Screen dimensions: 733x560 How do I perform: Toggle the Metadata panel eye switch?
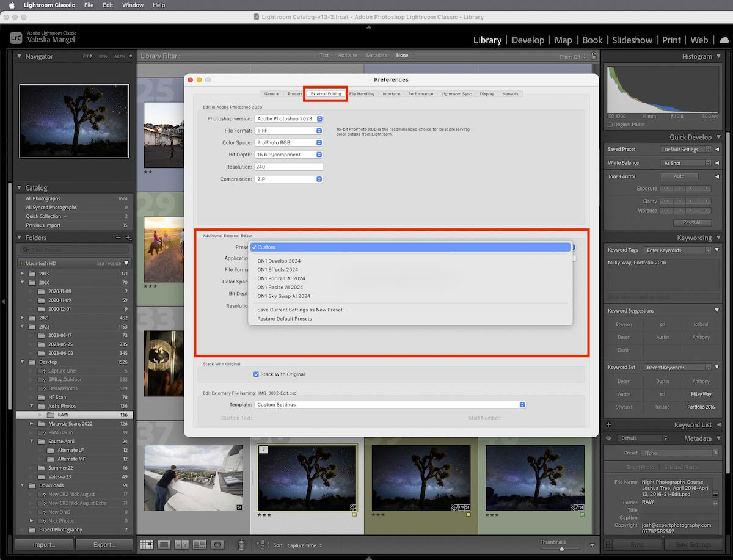click(x=608, y=438)
